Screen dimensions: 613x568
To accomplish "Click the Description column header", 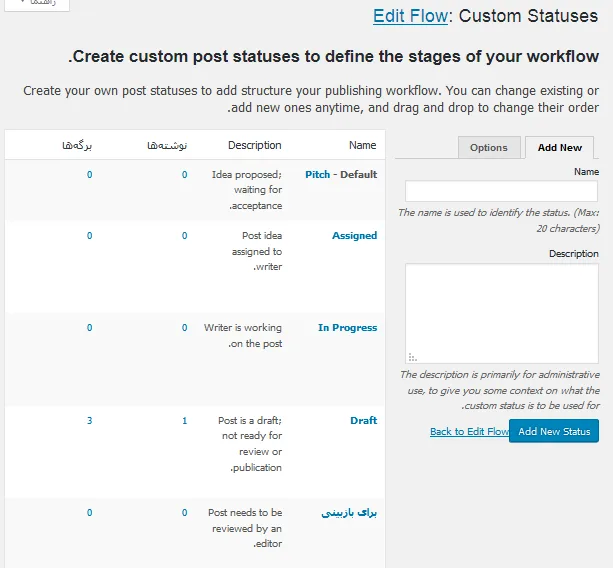I will coord(255,145).
